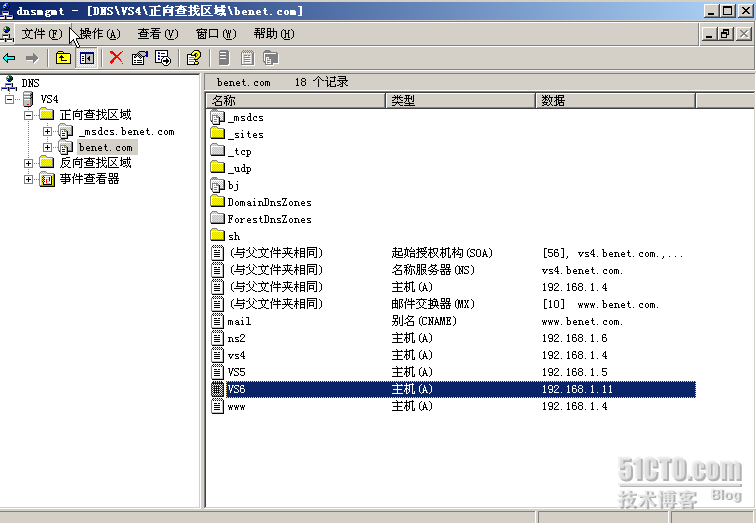
Task: Select the vs4 host record name
Action: coord(236,355)
